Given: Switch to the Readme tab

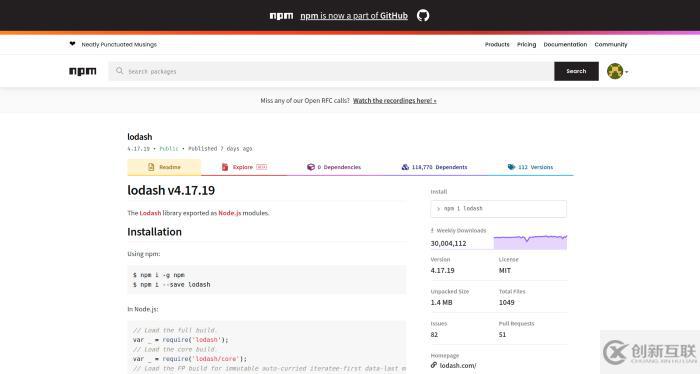Looking at the screenshot, I should tap(164, 167).
